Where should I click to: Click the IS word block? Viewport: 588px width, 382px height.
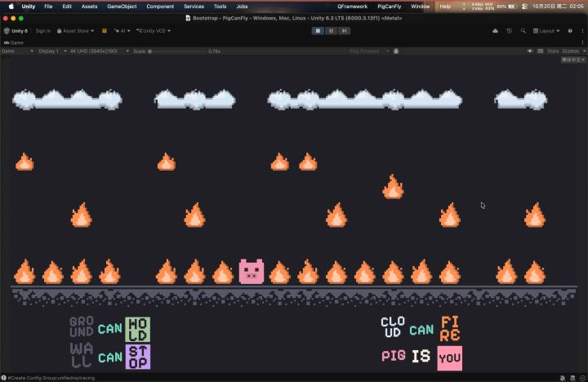(x=421, y=356)
